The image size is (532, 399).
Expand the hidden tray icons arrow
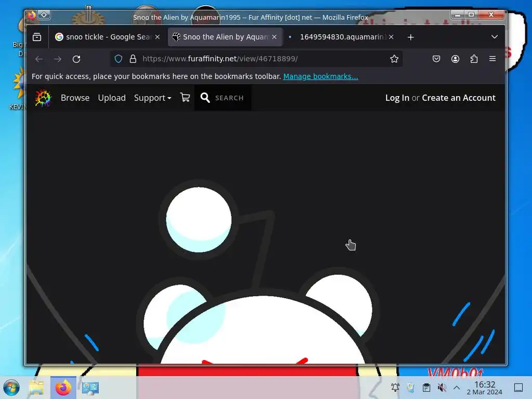coord(457,388)
